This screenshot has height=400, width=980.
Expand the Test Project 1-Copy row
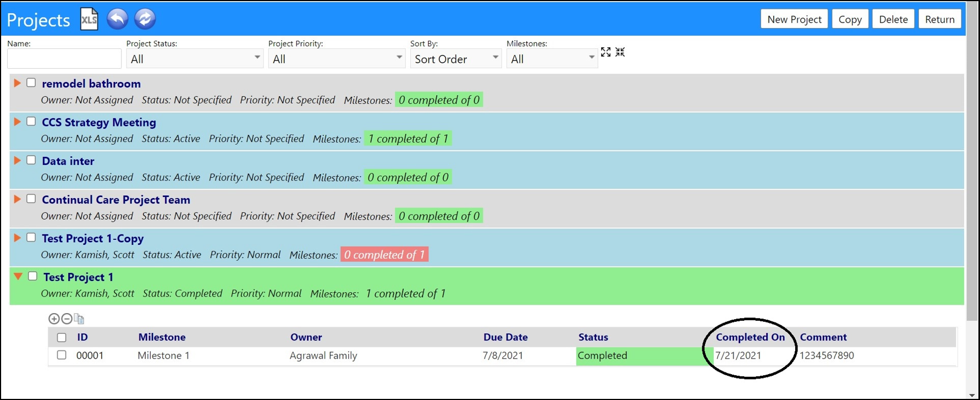tap(18, 238)
